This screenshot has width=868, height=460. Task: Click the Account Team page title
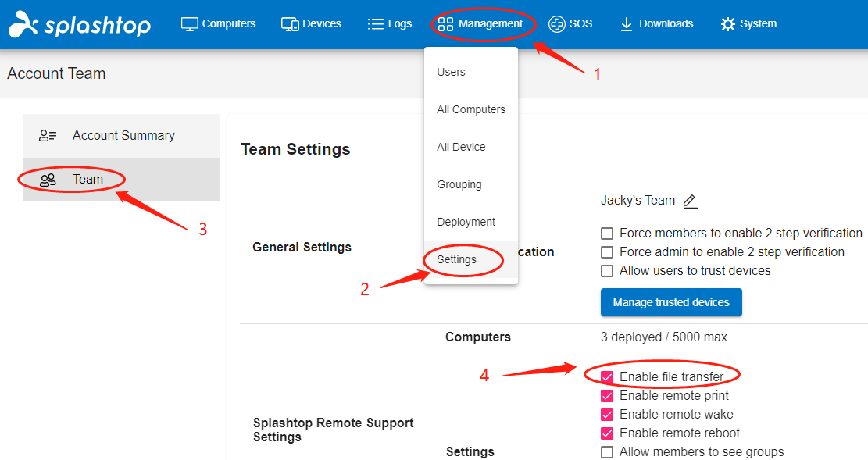click(56, 73)
